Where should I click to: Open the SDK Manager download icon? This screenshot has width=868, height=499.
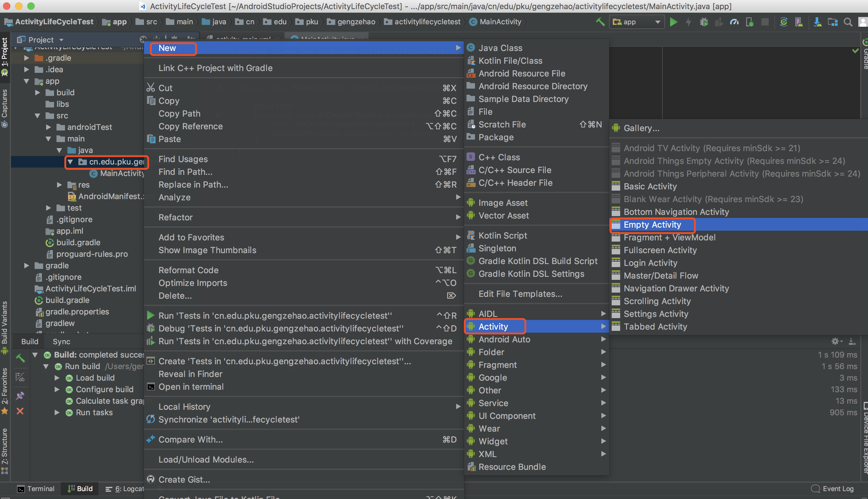coord(817,22)
